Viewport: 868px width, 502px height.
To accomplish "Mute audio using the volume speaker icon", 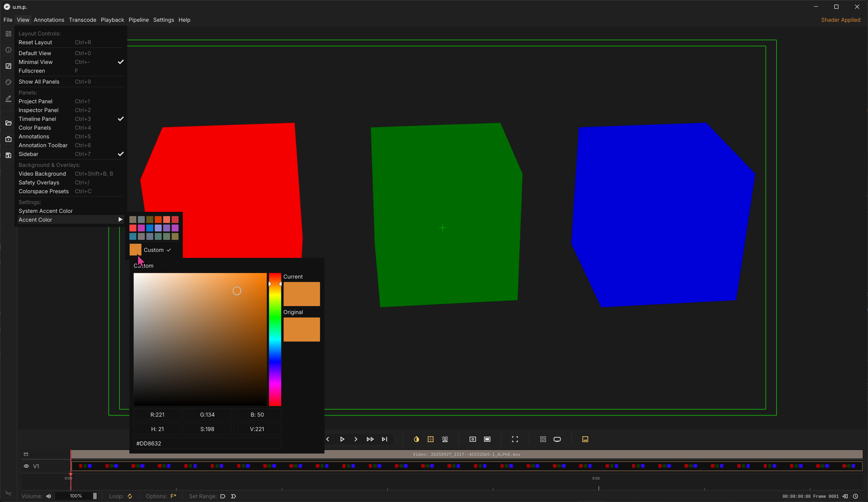I will [49, 496].
